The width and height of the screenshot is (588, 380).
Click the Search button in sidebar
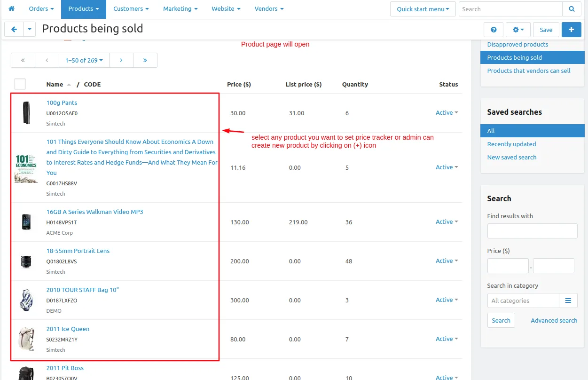coord(501,320)
